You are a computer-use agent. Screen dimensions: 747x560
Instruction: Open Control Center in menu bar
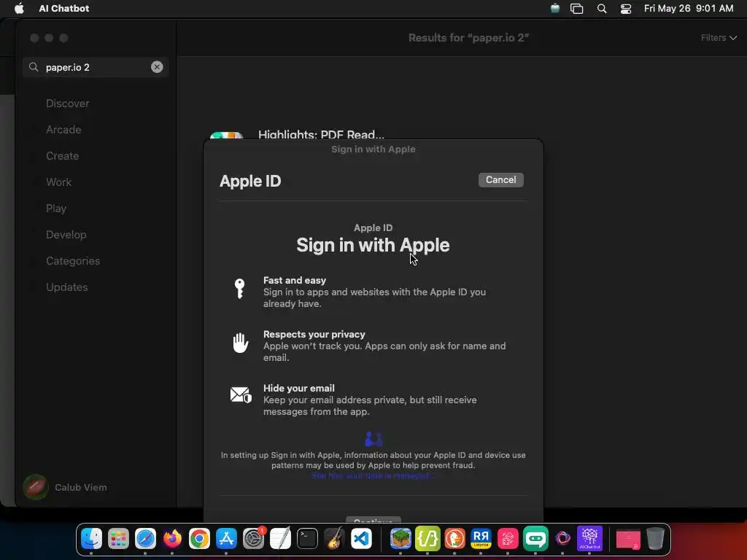(x=625, y=9)
